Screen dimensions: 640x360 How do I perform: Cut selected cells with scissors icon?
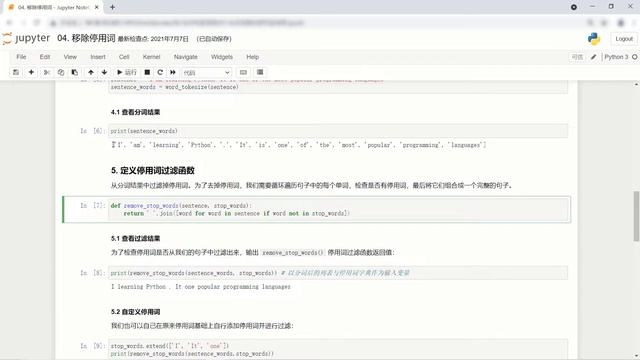47,72
